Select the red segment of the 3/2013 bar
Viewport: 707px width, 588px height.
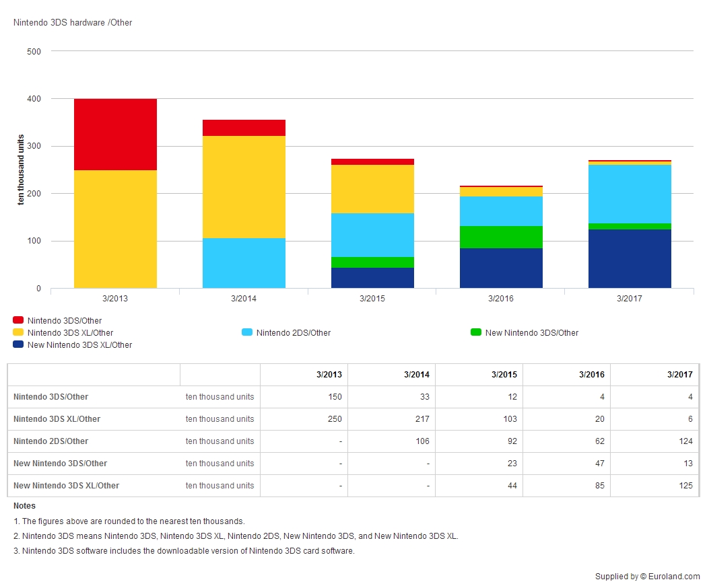(115, 135)
